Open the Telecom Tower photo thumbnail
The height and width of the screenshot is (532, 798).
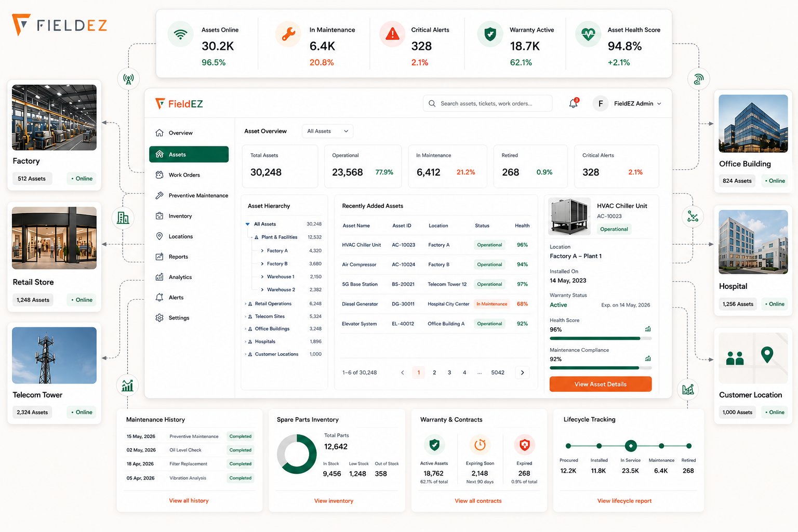pyautogui.click(x=54, y=355)
